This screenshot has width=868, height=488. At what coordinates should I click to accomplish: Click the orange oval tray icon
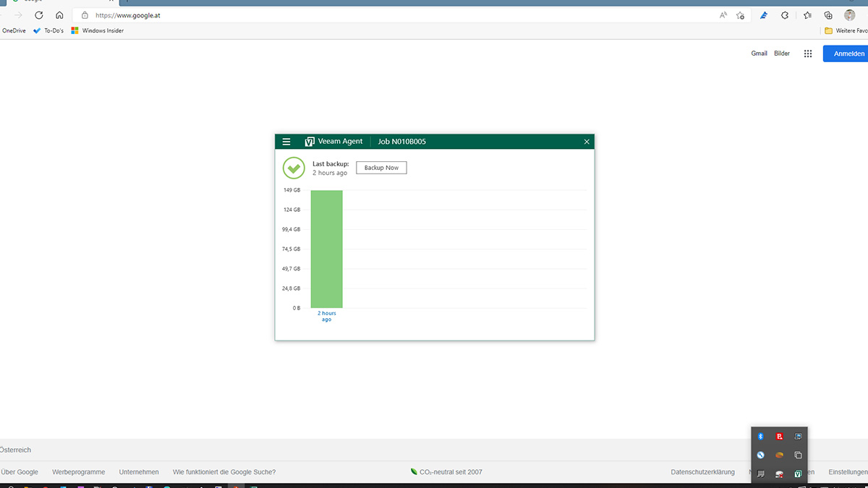(780, 455)
